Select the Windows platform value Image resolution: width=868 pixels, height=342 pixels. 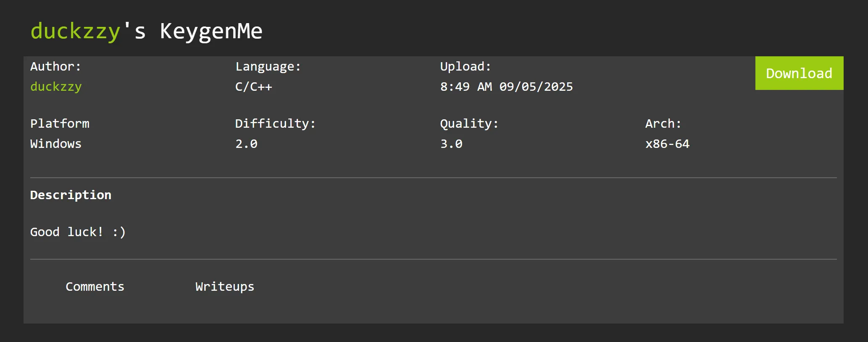tap(56, 144)
